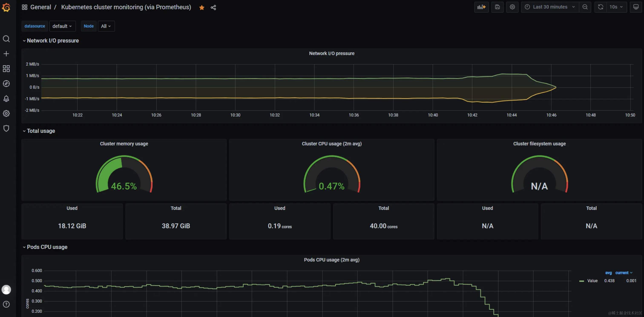The image size is (644, 317).
Task: Open the datasource default dropdown
Action: tap(62, 26)
